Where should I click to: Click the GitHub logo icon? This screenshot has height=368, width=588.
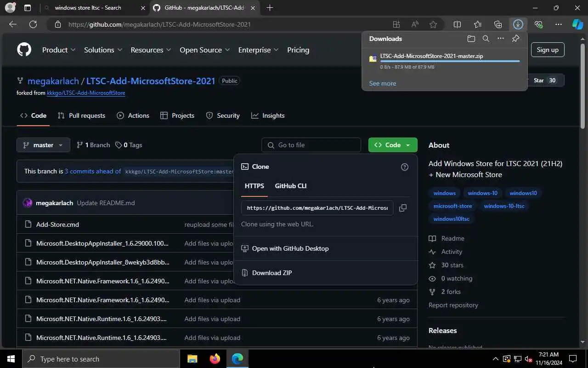point(24,50)
